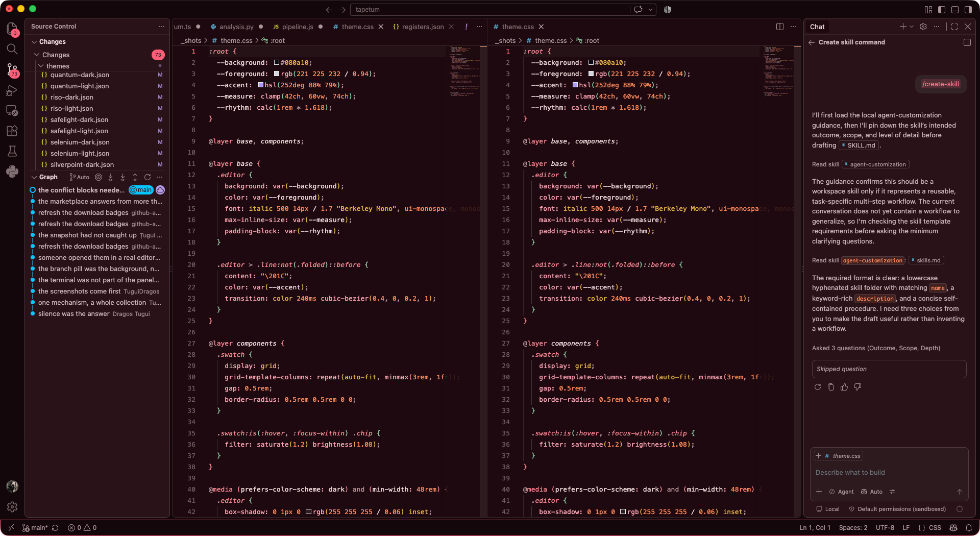Click the SKILL.md file link
Image resolution: width=980 pixels, height=536 pixels.
(x=858, y=145)
